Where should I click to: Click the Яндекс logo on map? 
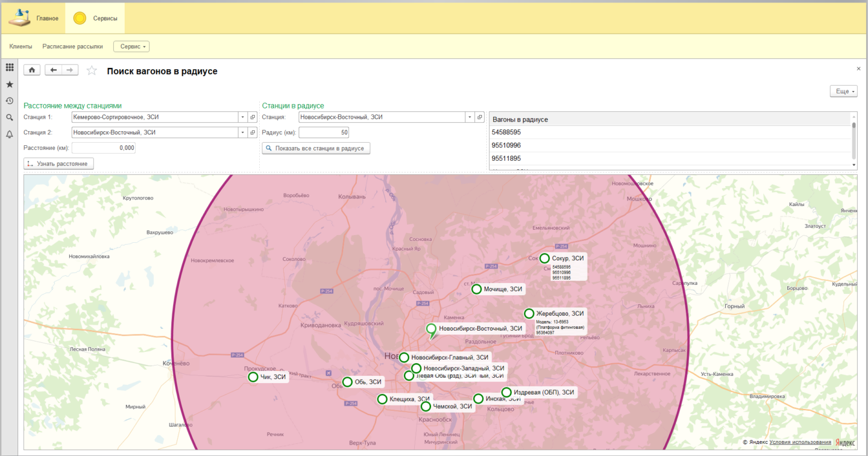click(x=844, y=442)
